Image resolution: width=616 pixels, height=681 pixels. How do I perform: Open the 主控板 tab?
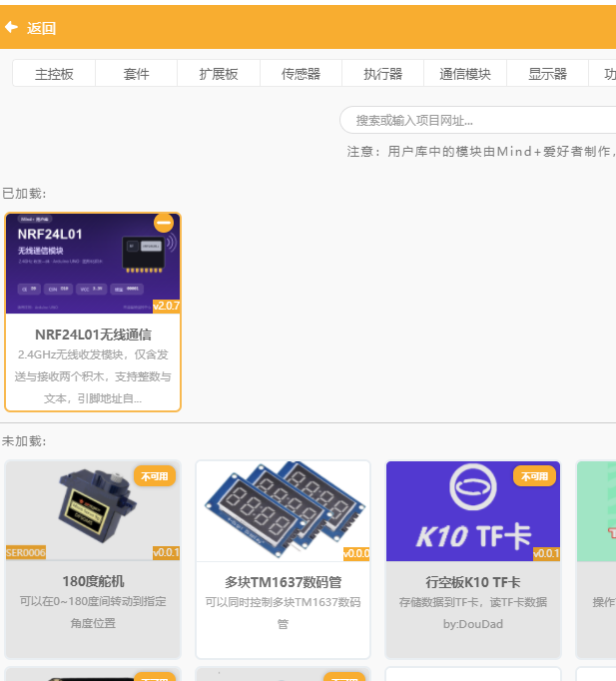[54, 74]
